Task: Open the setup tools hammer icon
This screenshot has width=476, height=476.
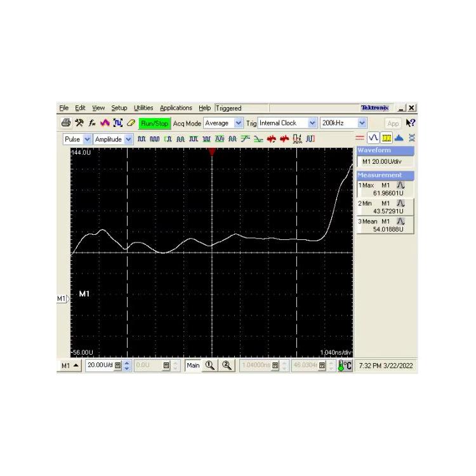Action: pos(79,123)
